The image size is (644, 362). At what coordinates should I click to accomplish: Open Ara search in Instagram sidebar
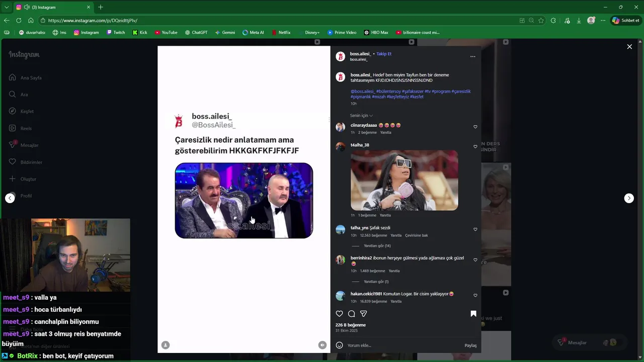click(x=18, y=95)
